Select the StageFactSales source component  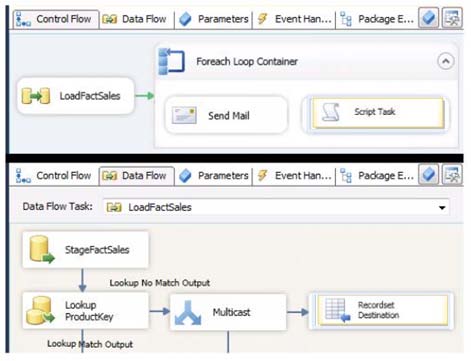pyautogui.click(x=85, y=250)
